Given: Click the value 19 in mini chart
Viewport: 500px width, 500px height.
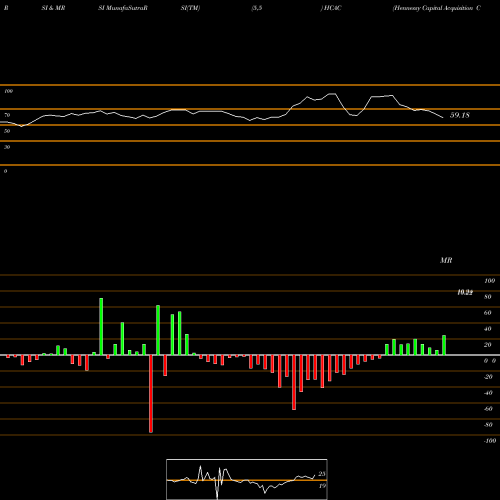Looking at the screenshot, I should coord(322,486).
